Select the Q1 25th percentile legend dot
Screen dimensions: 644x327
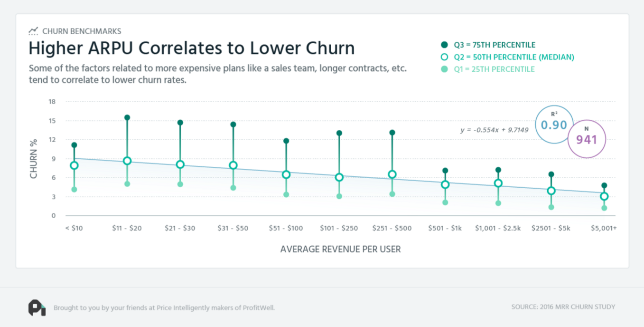(444, 69)
